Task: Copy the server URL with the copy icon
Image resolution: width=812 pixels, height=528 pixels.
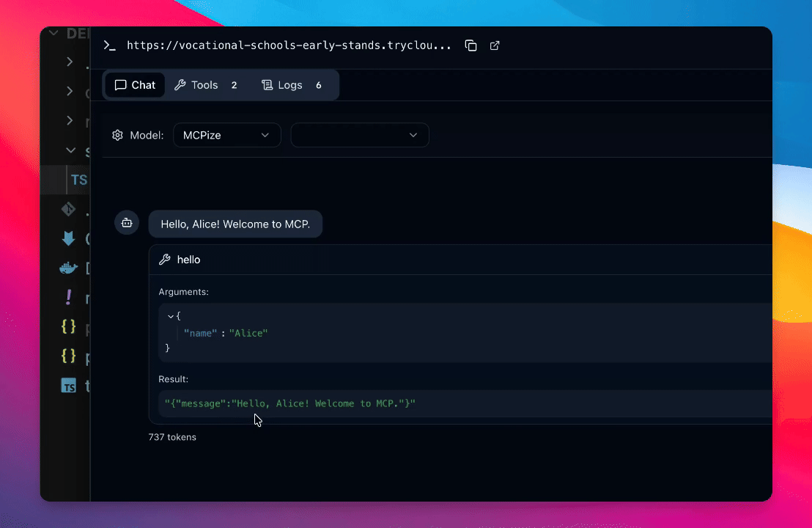Action: pos(471,45)
